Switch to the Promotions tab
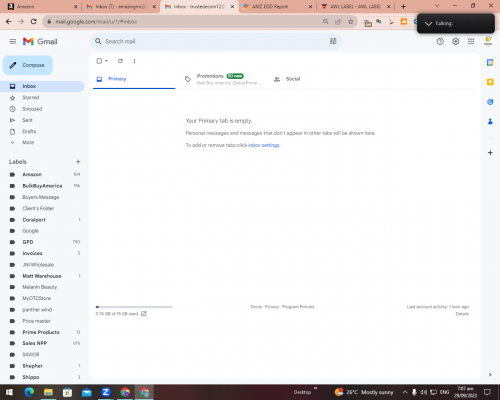Screen dimensions: 500x400 [x=223, y=79]
